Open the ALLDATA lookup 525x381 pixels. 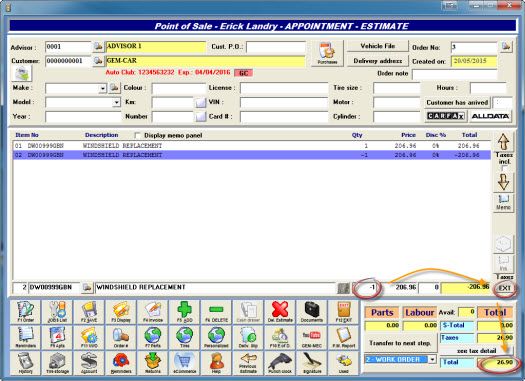point(490,116)
